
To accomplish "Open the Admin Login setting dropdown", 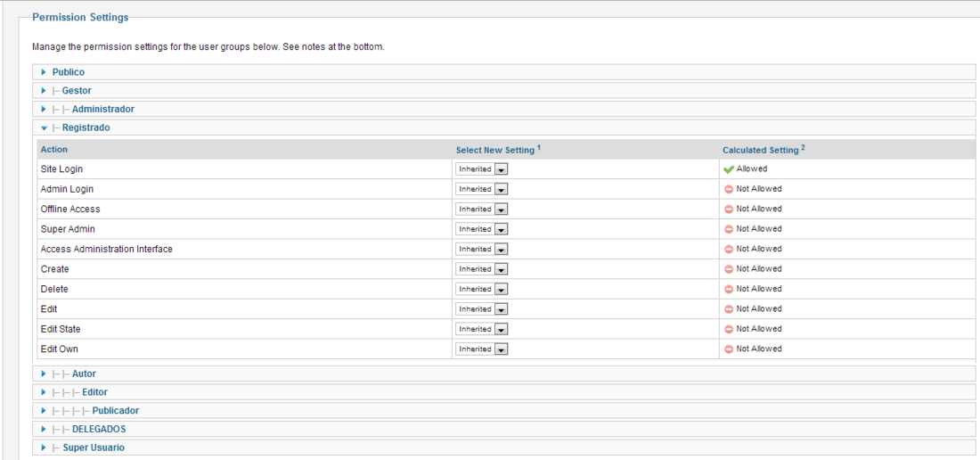I will coord(481,189).
